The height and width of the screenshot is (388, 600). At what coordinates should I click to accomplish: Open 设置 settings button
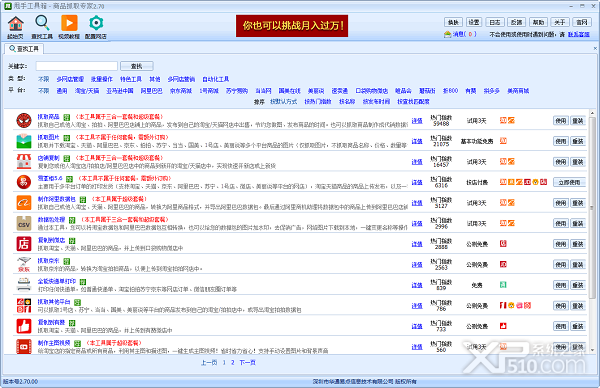474,22
